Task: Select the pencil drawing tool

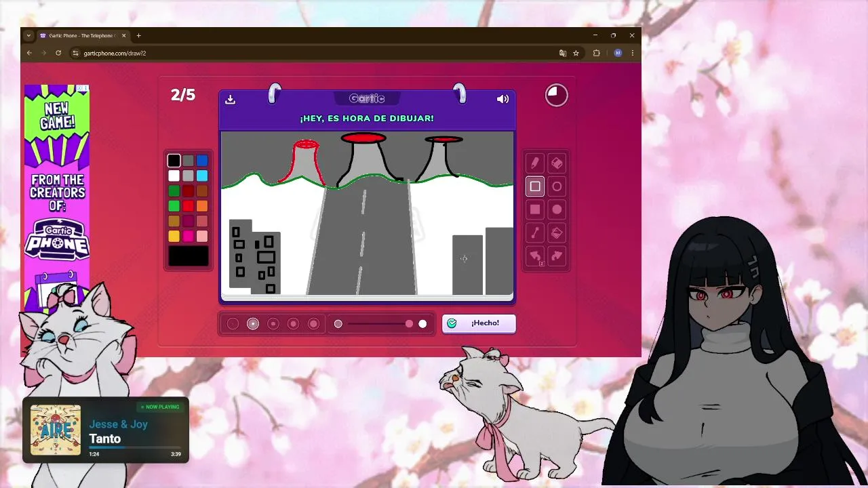Action: coord(535,163)
